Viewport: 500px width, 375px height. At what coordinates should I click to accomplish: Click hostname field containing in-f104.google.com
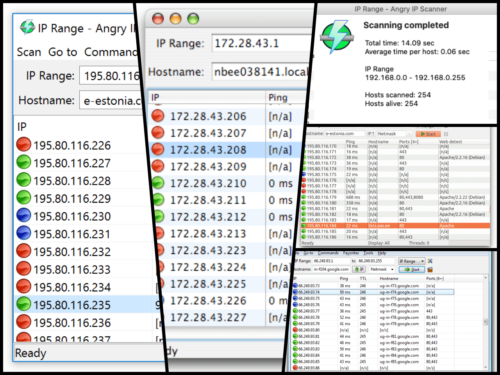(331, 269)
